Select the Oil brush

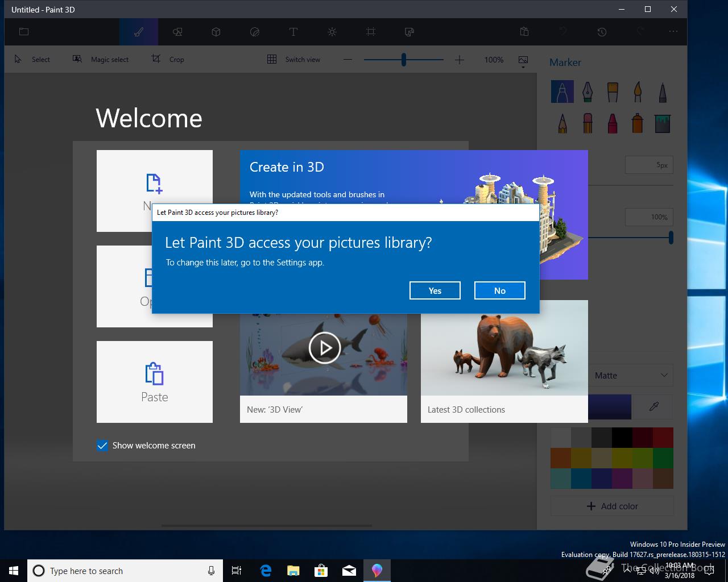click(x=613, y=92)
